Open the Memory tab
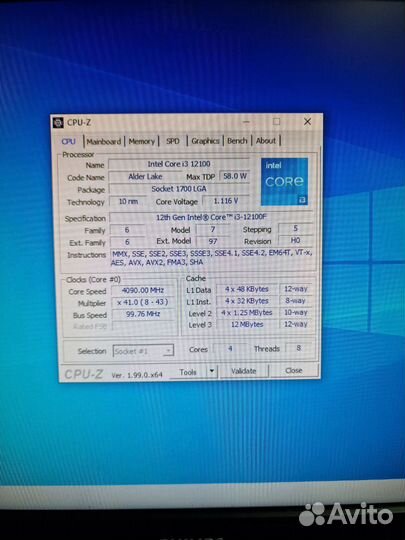This screenshot has width=405, height=540. 142,141
